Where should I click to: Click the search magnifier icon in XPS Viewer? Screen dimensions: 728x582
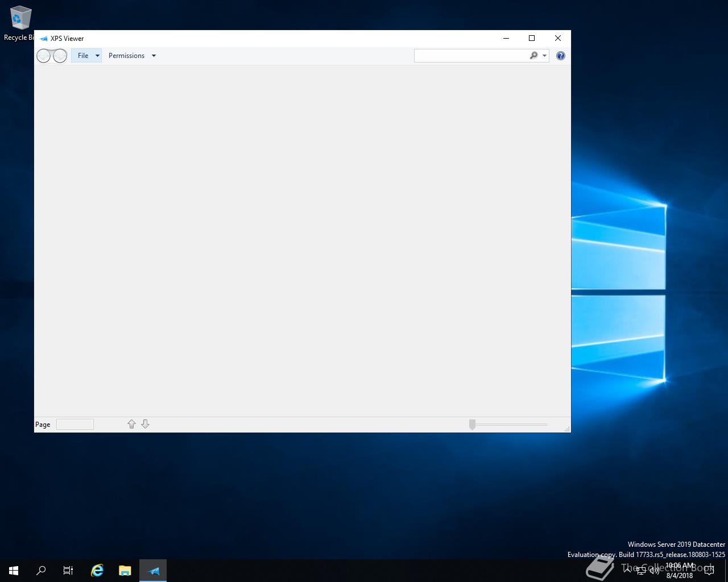pos(533,56)
